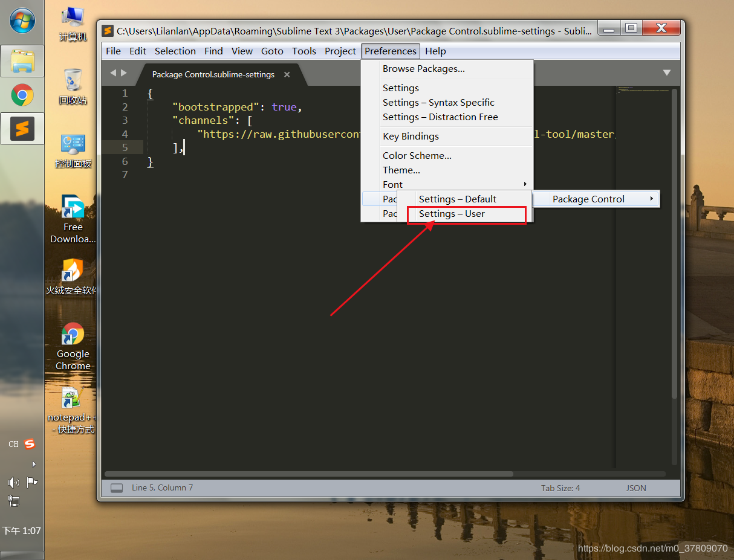Click line number 7 in gutter
The image size is (734, 560).
(125, 175)
